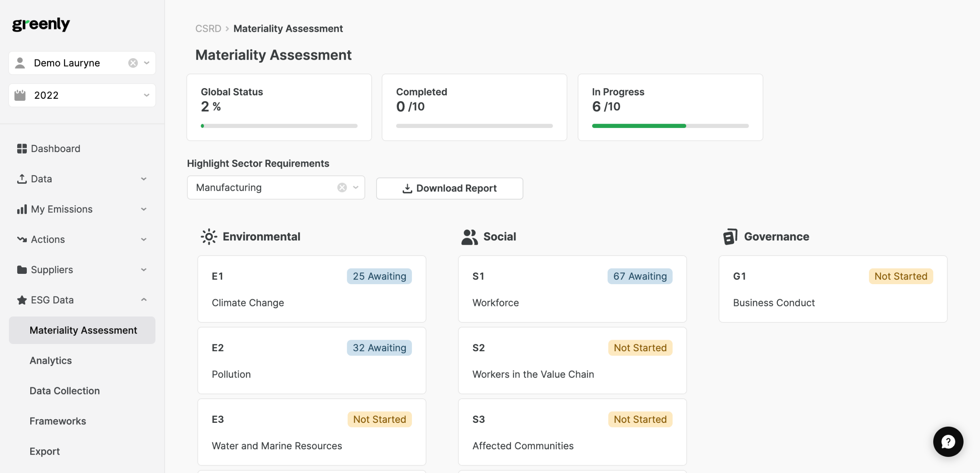Image resolution: width=980 pixels, height=473 pixels.
Task: Click CSRD breadcrumb link
Action: pyautogui.click(x=208, y=29)
